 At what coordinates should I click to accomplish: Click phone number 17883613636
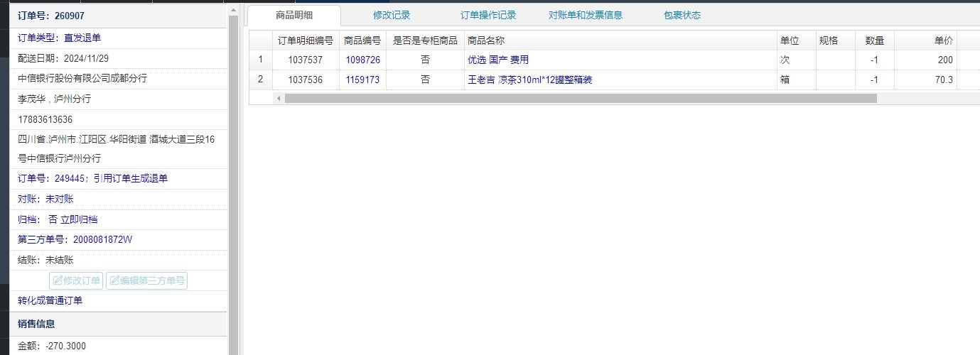45,119
